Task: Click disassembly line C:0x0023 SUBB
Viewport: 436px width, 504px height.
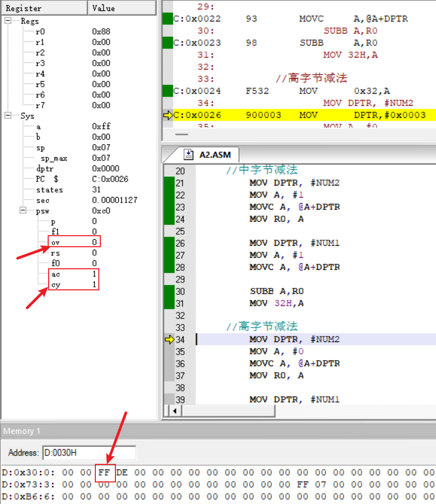Action: point(275,43)
